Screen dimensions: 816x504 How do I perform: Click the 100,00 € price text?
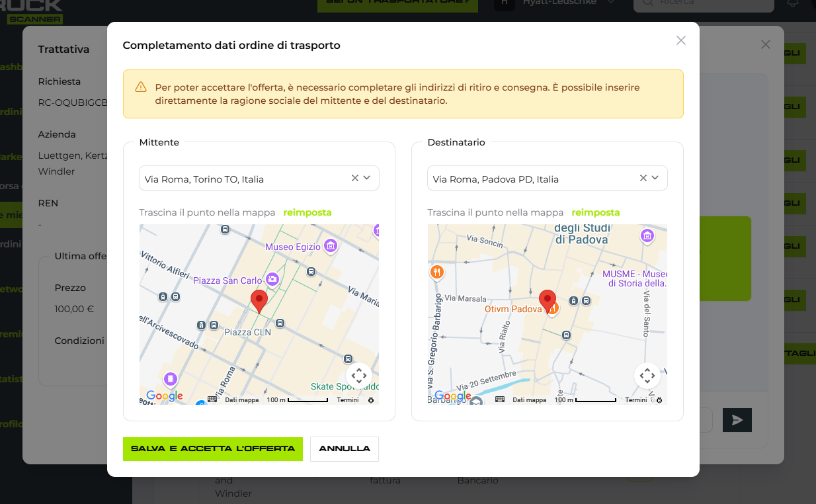coord(74,309)
